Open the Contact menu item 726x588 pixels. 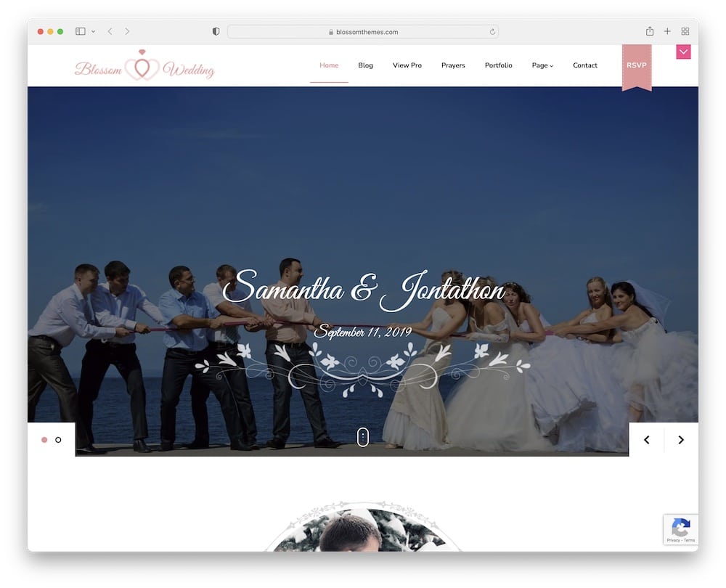tap(584, 65)
